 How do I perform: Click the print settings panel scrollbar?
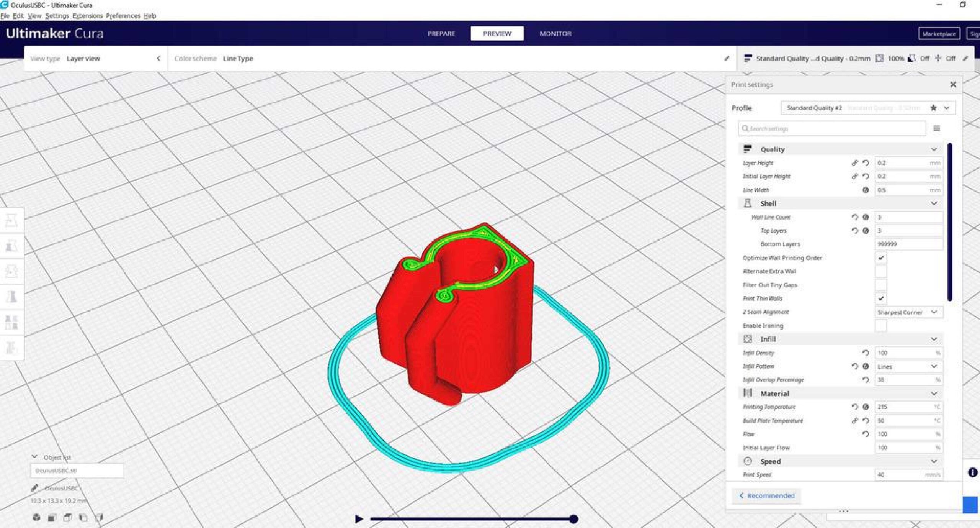coord(950,222)
